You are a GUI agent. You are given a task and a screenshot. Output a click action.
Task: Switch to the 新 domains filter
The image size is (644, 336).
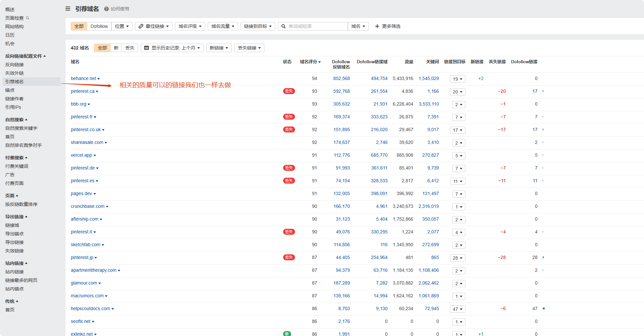coord(116,48)
